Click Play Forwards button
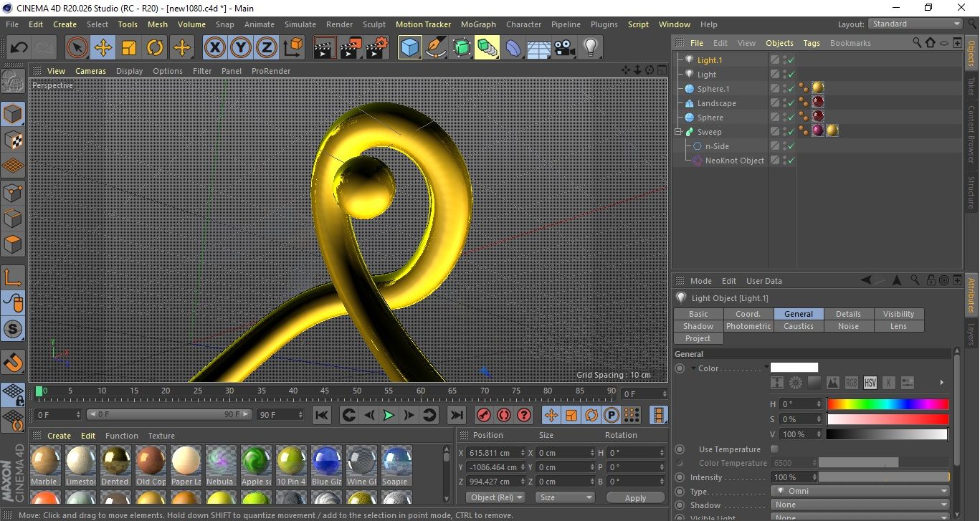 [x=388, y=415]
